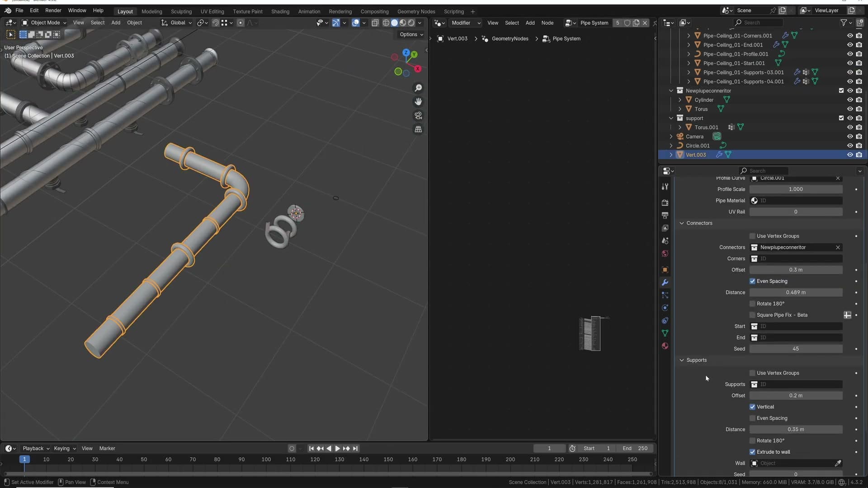Enable Square Pipe Fix - Beta checkbox
868x488 pixels.
752,315
